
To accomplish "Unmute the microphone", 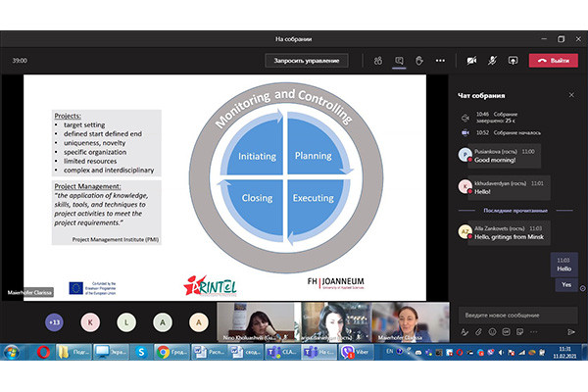I will [492, 61].
